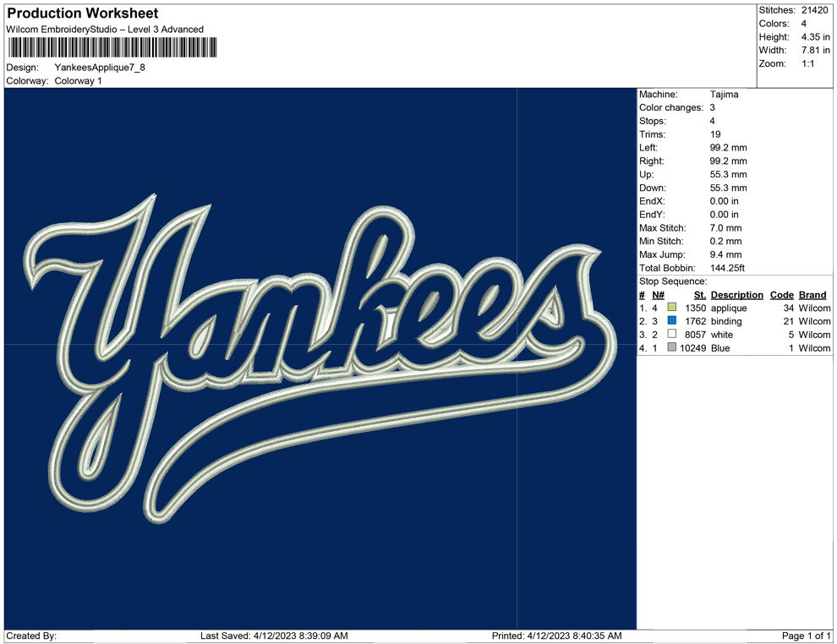
Task: Click the Machine value 'Tajima'
Action: click(725, 95)
